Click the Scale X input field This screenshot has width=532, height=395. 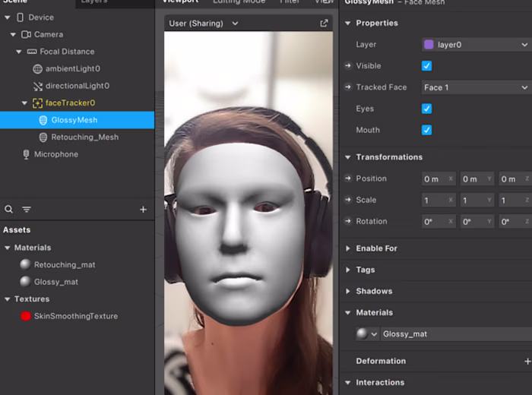[439, 200]
